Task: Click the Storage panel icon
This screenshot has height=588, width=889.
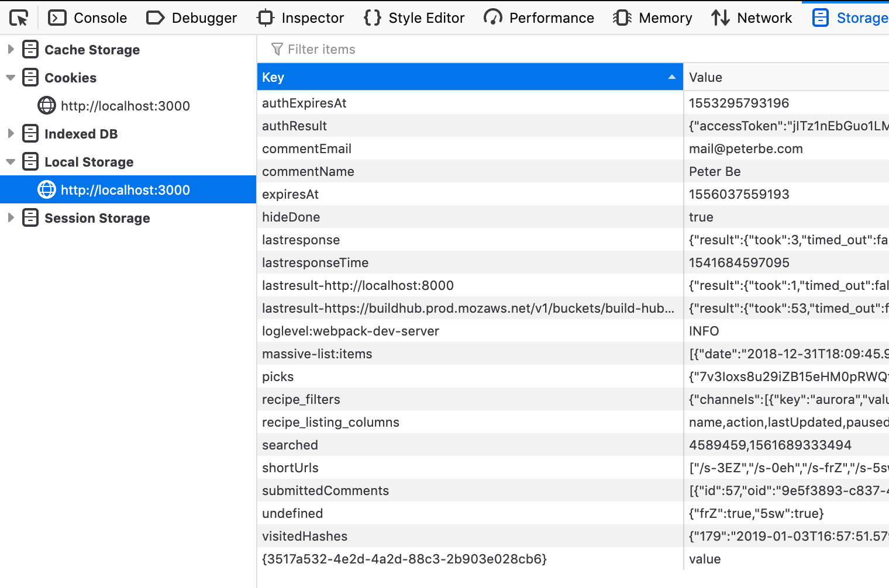Action: (x=820, y=18)
